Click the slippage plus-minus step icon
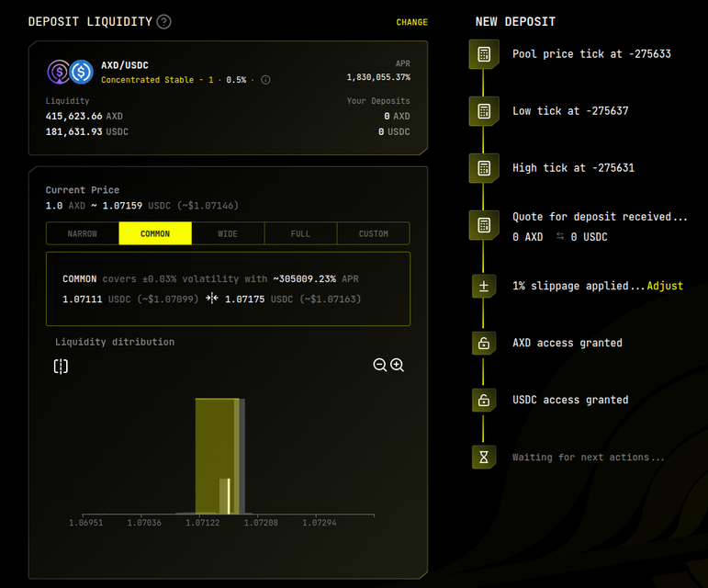The width and height of the screenshot is (708, 588). tap(483, 286)
